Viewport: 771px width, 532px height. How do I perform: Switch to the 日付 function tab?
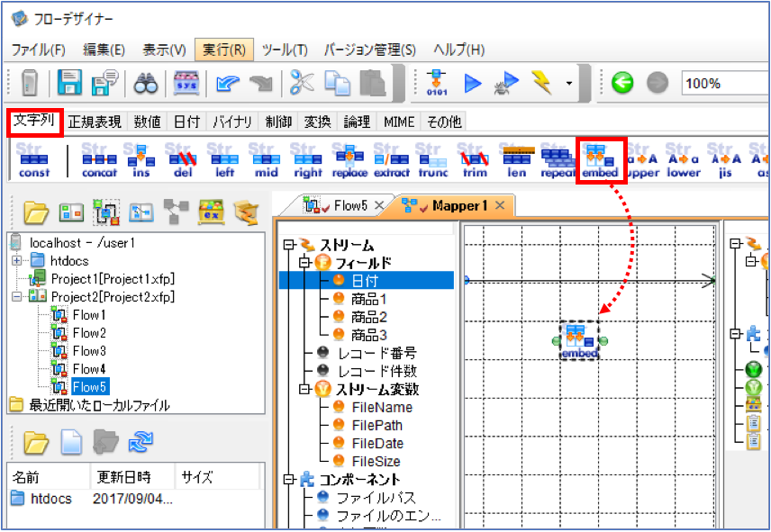(186, 122)
